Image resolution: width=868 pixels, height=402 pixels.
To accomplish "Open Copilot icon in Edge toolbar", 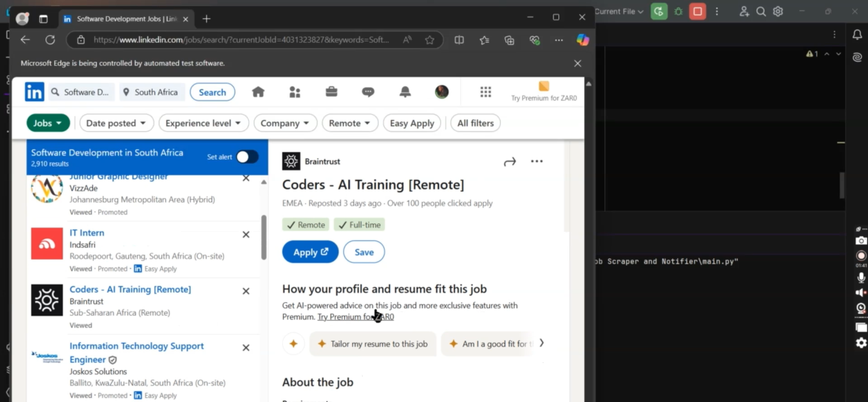I will tap(583, 40).
